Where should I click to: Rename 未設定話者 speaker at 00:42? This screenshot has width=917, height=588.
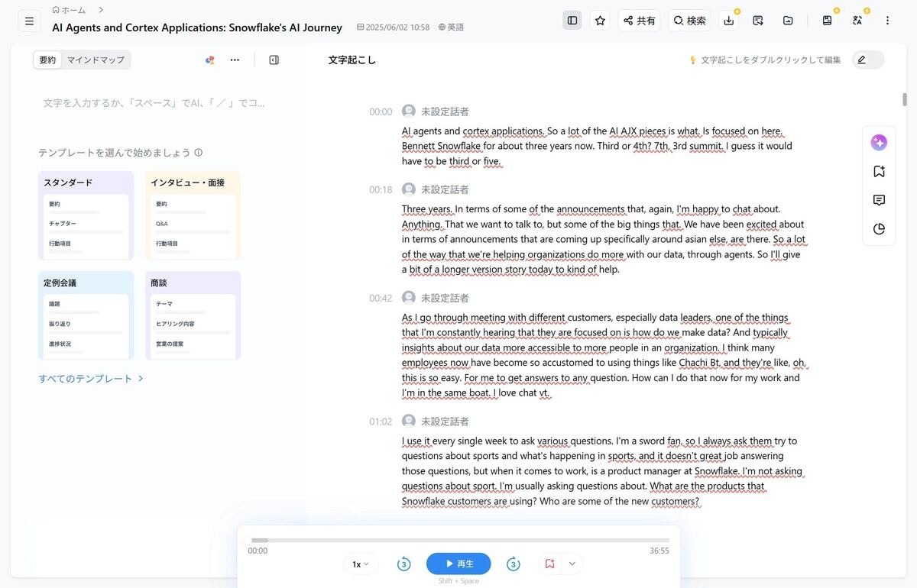point(445,298)
